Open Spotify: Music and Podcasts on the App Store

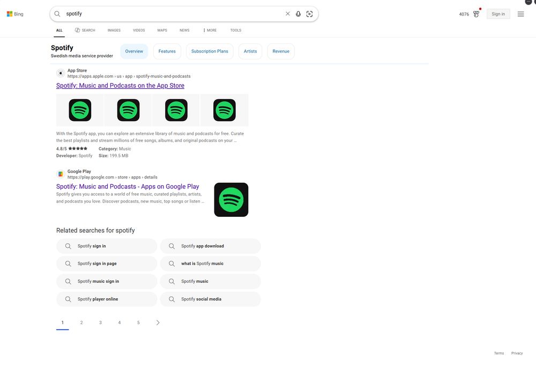[x=120, y=85]
